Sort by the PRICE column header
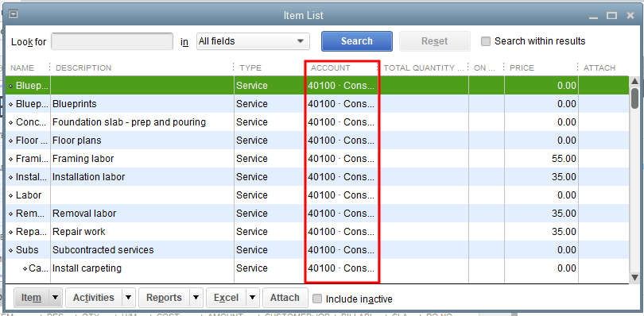 pyautogui.click(x=522, y=68)
